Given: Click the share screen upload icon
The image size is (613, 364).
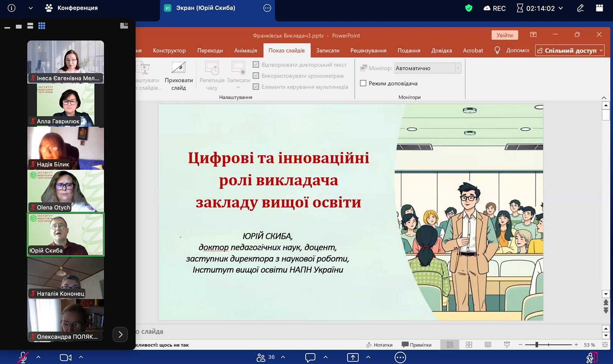Looking at the screenshot, I should [353, 357].
